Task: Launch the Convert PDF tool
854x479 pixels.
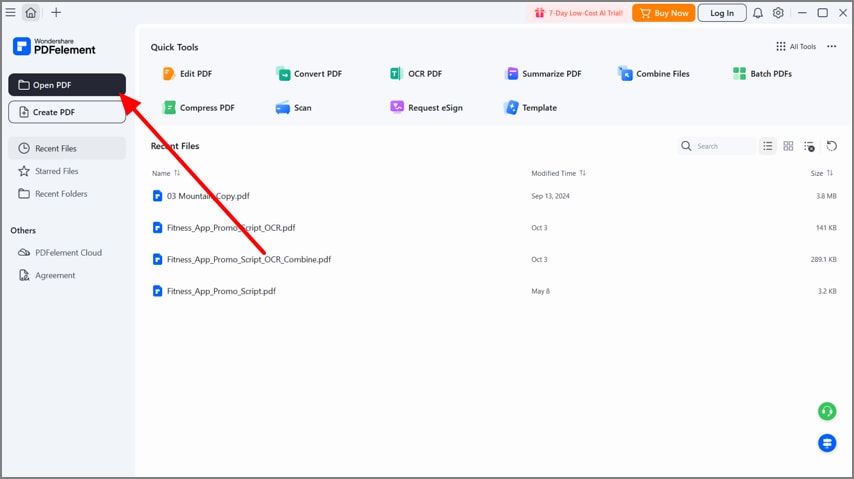Action: coord(309,74)
